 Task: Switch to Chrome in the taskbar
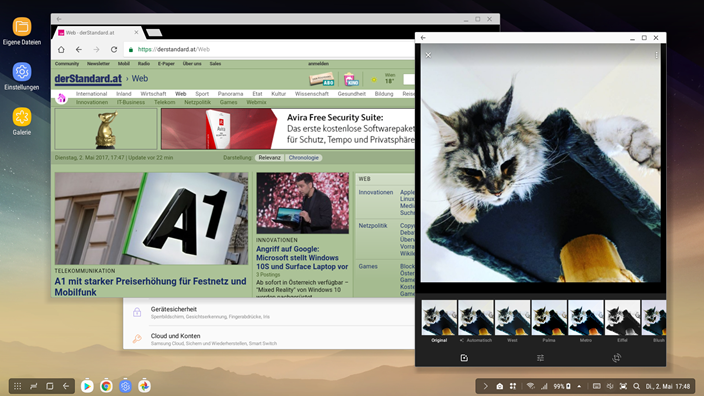106,386
